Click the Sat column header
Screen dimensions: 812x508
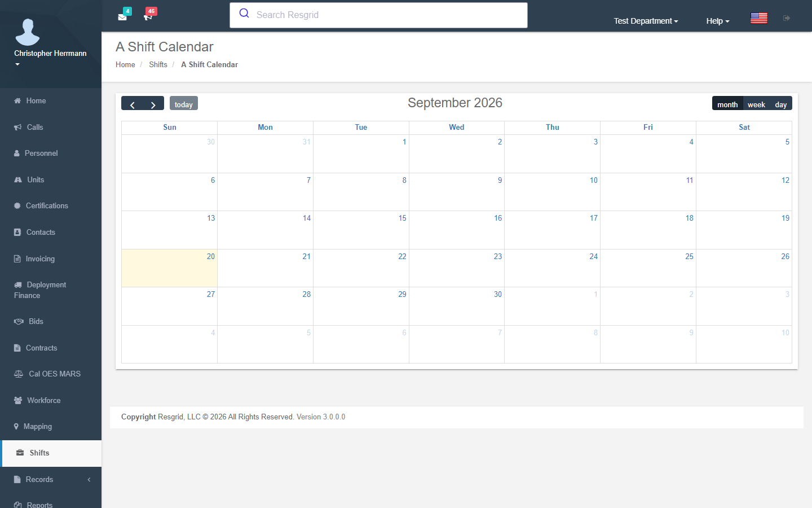click(744, 127)
